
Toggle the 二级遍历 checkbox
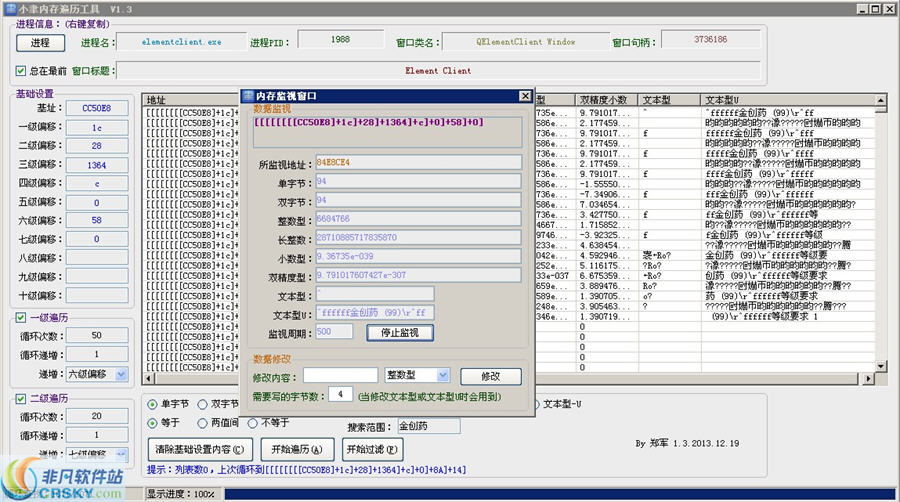click(x=21, y=398)
